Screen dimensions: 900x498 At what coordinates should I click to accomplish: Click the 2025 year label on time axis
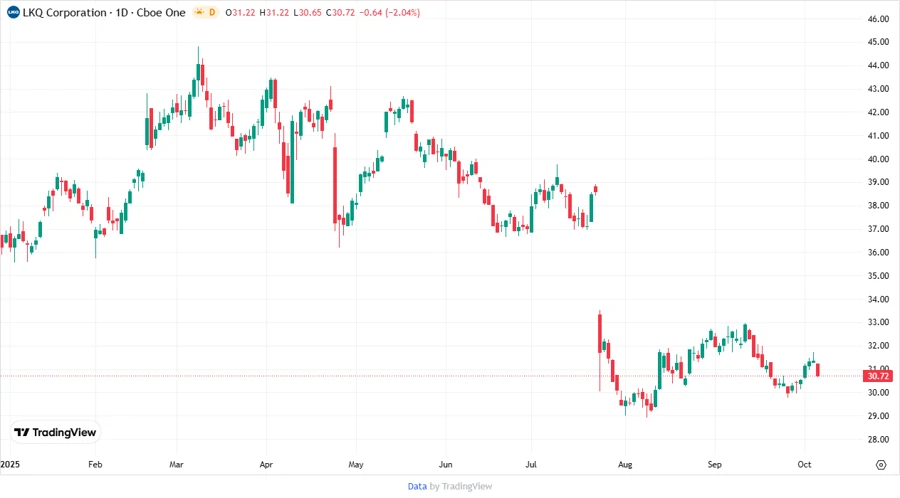10,465
